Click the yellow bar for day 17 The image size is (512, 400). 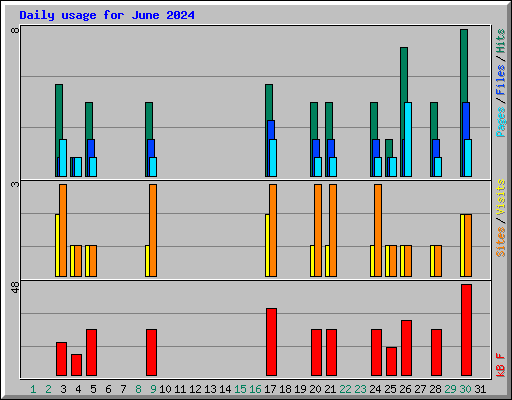(x=267, y=245)
